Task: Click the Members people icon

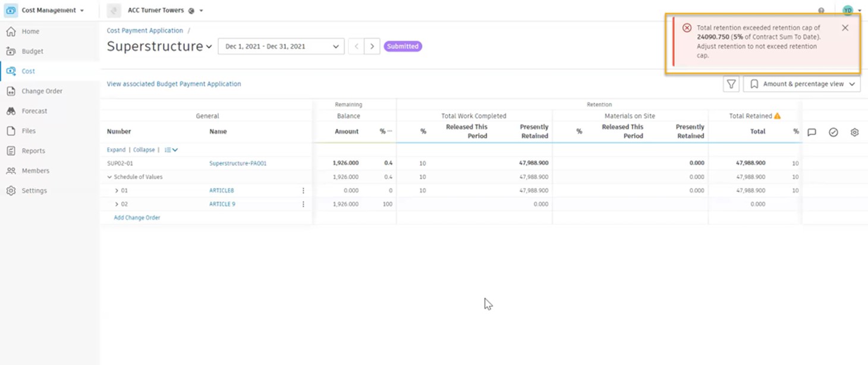Action: coord(11,171)
